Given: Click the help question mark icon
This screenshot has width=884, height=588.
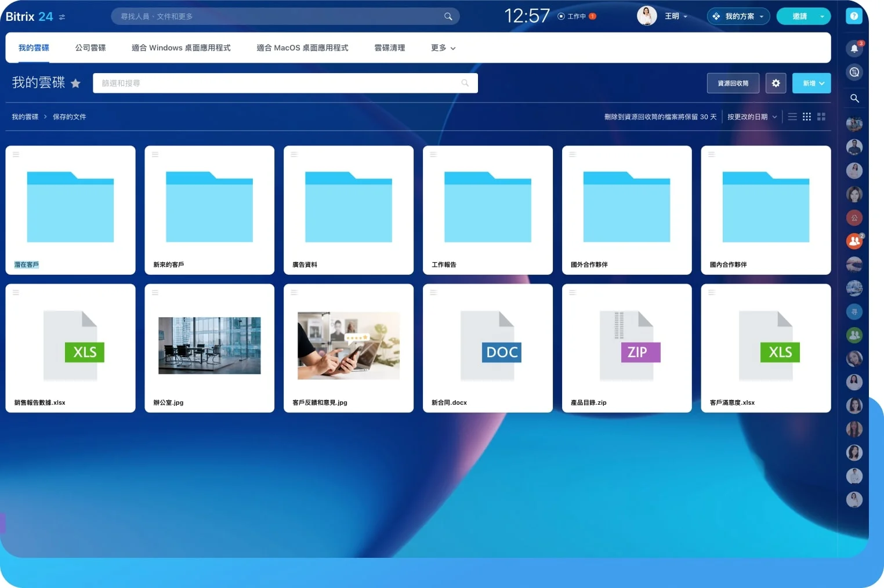Looking at the screenshot, I should [x=854, y=16].
